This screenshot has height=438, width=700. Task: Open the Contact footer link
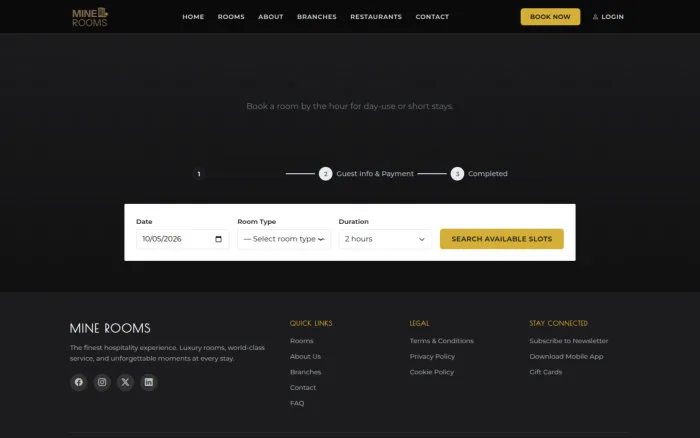(x=303, y=388)
